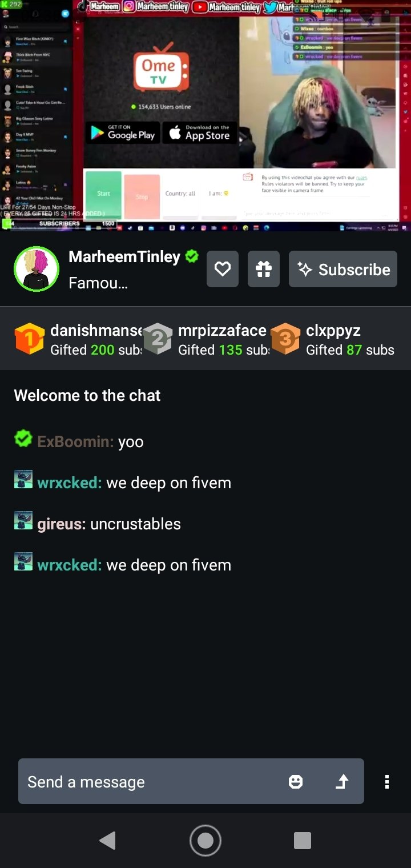Select top gifter danishmanse entry

pyautogui.click(x=78, y=339)
